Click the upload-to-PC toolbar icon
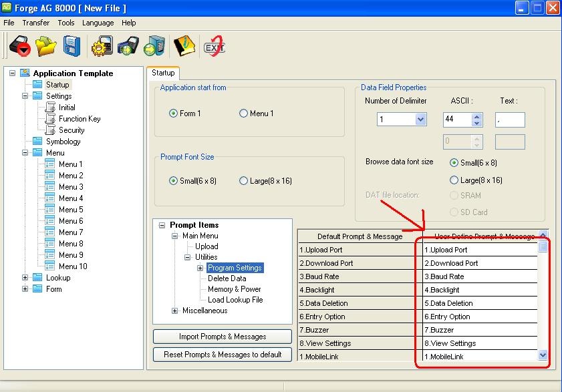The width and height of the screenshot is (562, 392). 154,46
